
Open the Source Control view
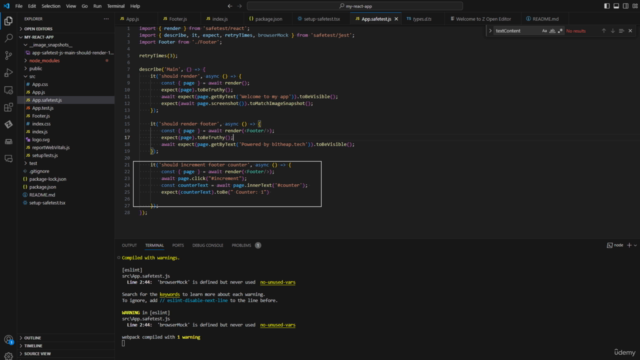coord(8,56)
